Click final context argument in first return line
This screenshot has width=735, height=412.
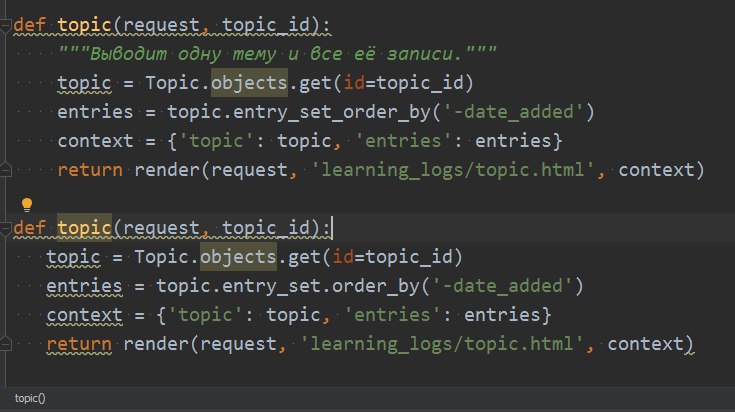pyautogui.click(x=656, y=170)
